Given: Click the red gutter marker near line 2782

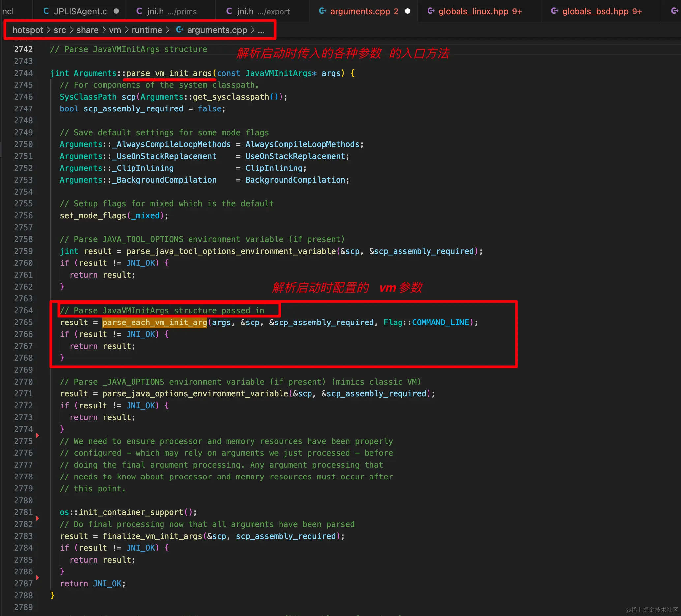Looking at the screenshot, I should (38, 518).
